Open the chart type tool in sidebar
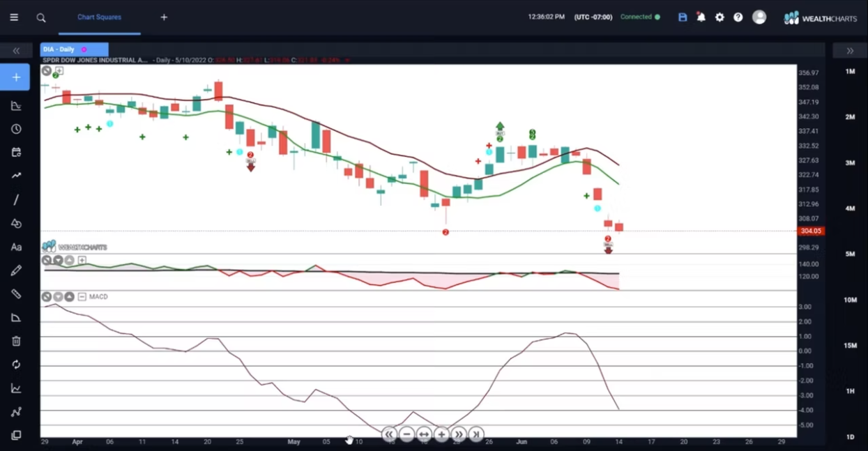Viewport: 868px width, 451px height. (16, 106)
